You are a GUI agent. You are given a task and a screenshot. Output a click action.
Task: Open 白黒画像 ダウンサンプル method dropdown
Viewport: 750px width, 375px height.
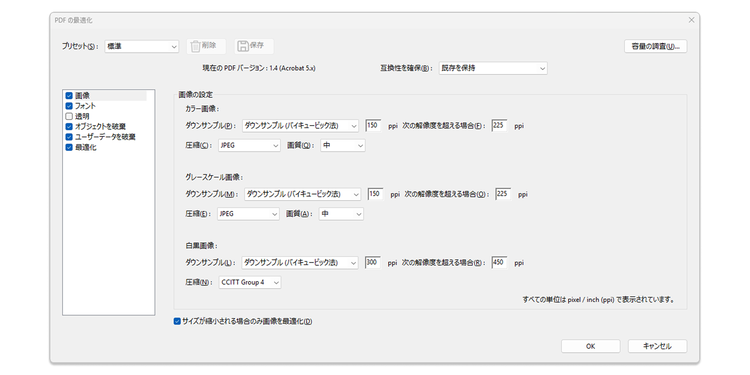click(x=300, y=263)
